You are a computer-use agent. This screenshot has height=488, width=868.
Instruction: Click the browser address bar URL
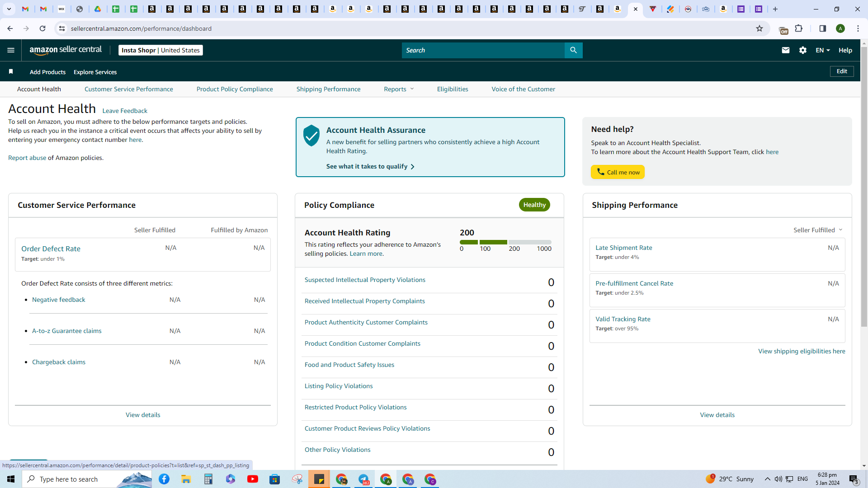point(141,28)
